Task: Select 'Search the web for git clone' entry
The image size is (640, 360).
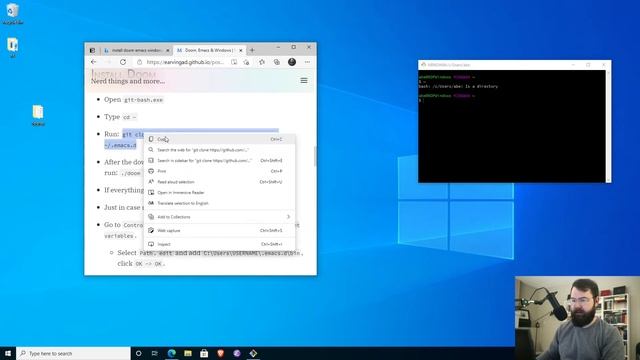Action: (219, 150)
